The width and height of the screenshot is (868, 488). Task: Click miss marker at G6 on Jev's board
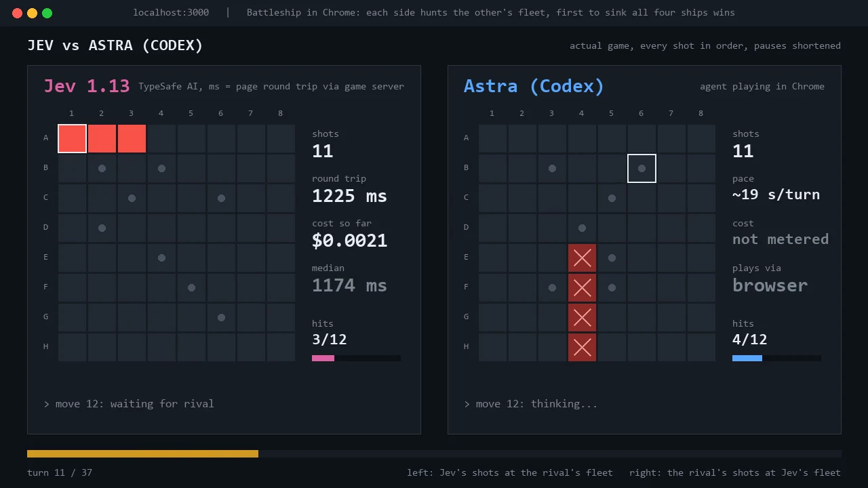coord(221,317)
